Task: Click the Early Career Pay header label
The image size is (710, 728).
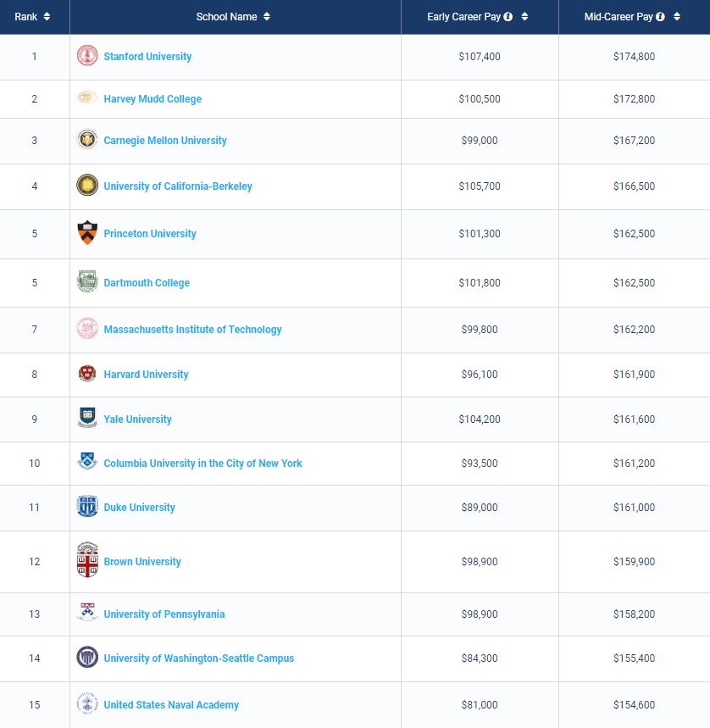Action: [463, 17]
